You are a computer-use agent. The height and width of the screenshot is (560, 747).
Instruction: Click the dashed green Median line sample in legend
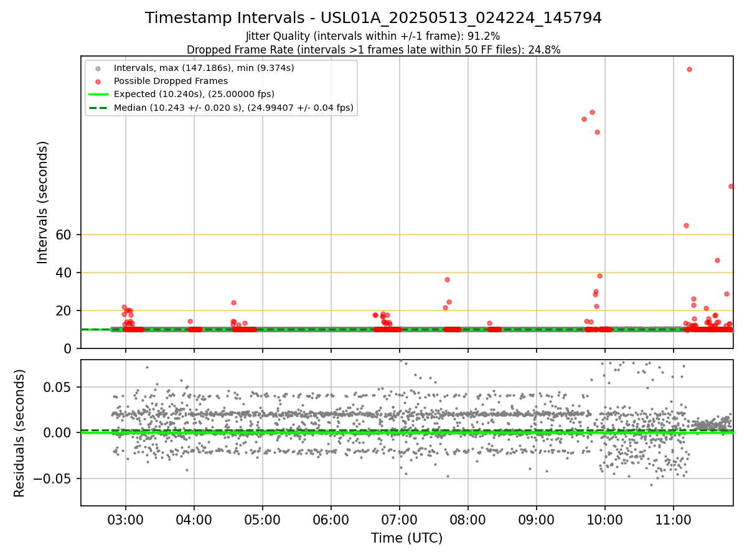tap(98, 108)
